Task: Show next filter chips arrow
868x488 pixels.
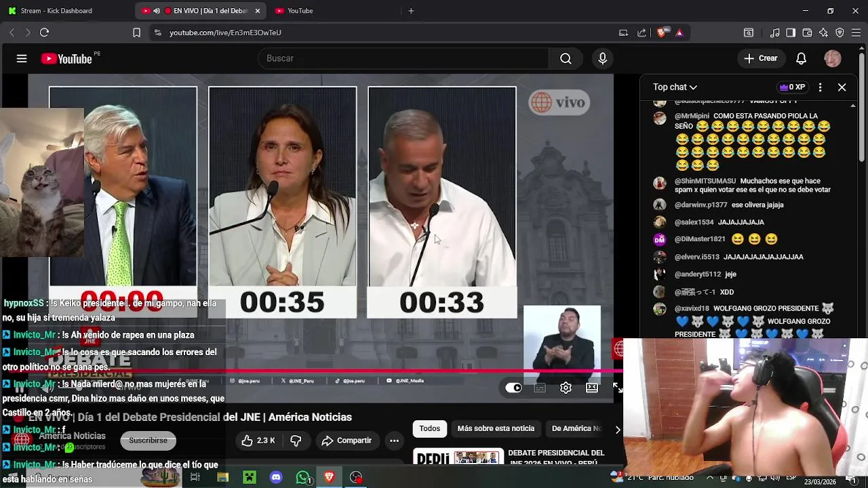Action: [617, 429]
